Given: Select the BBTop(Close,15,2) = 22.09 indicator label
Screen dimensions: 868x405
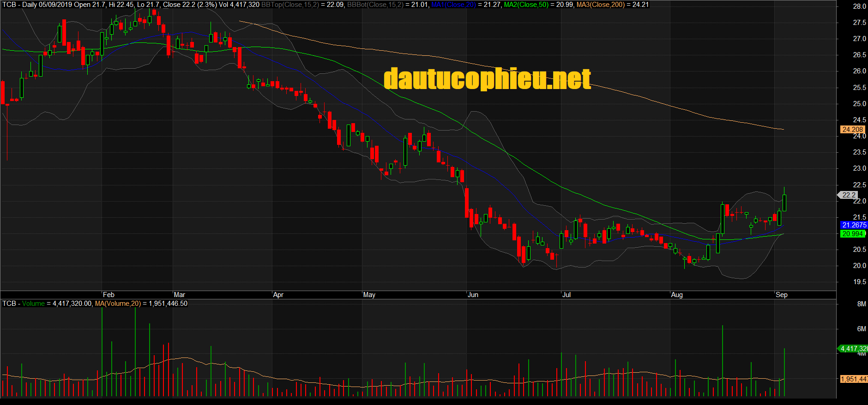Looking at the screenshot, I should pos(302,5).
